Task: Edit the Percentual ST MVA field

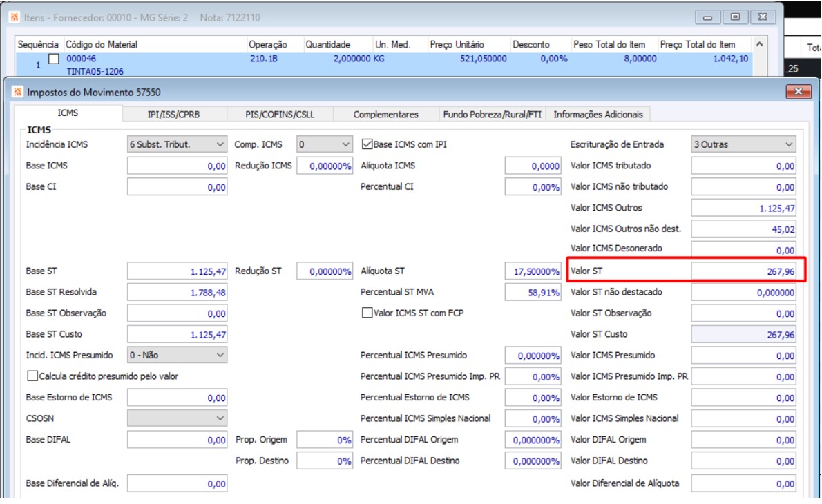Action: pyautogui.click(x=533, y=292)
